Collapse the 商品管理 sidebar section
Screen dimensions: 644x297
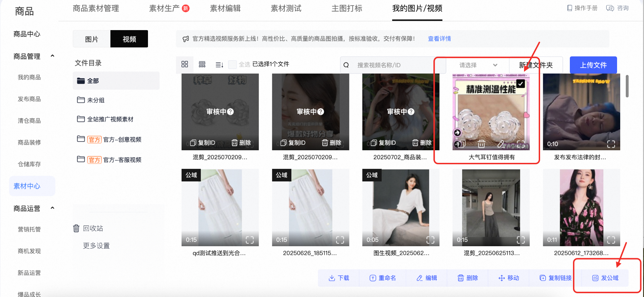[52, 56]
